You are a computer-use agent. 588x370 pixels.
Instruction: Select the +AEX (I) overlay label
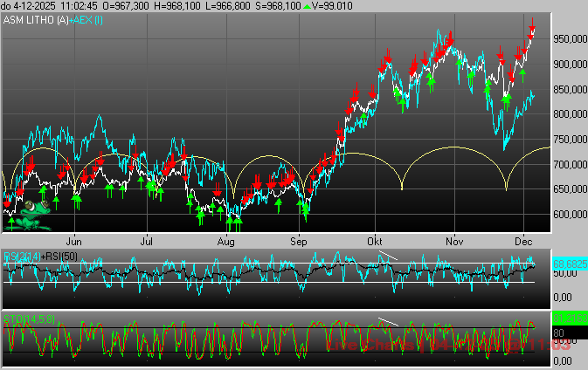(x=86, y=20)
